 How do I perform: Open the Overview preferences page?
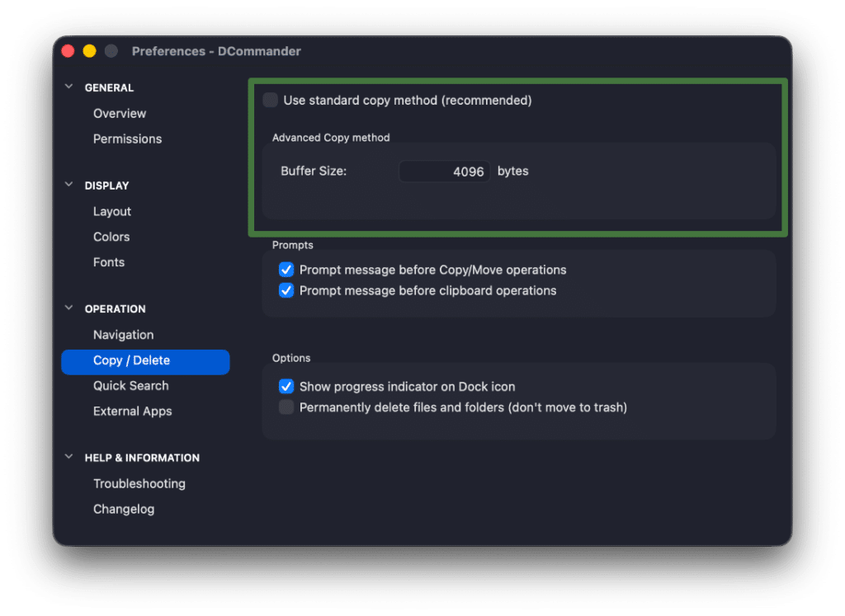coord(119,113)
